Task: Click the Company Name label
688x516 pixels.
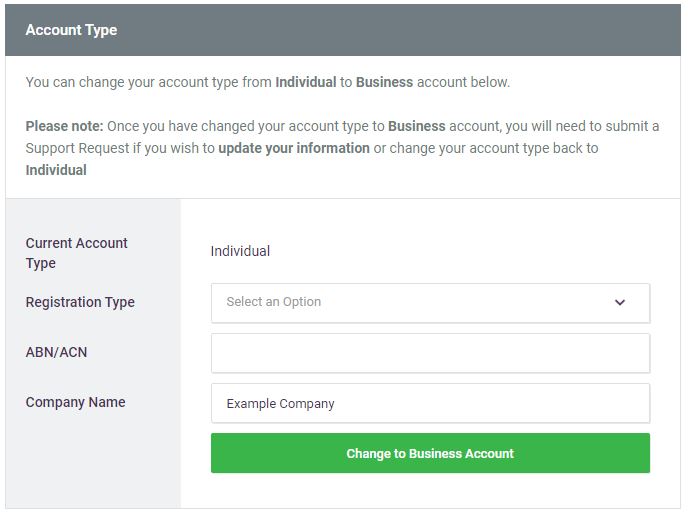Action: point(75,402)
